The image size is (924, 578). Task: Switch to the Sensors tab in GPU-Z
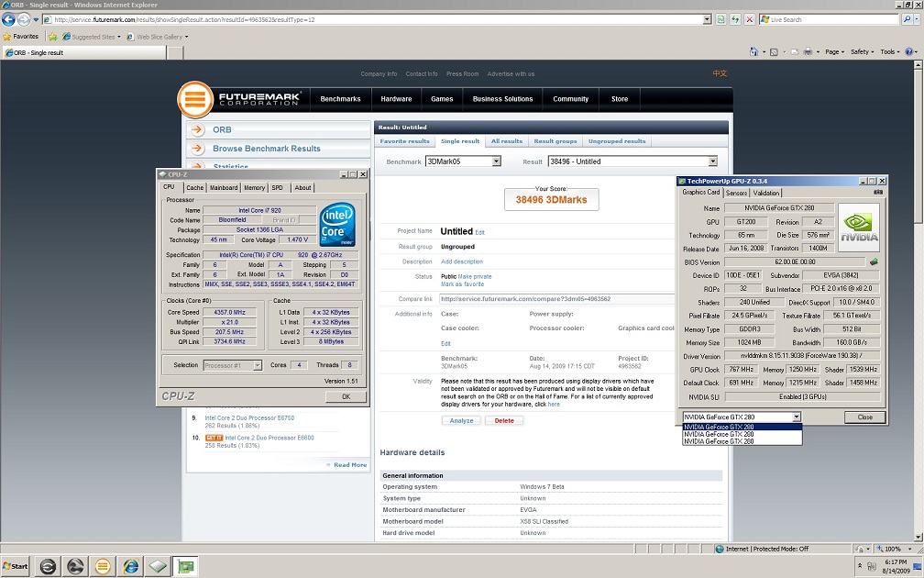(736, 193)
